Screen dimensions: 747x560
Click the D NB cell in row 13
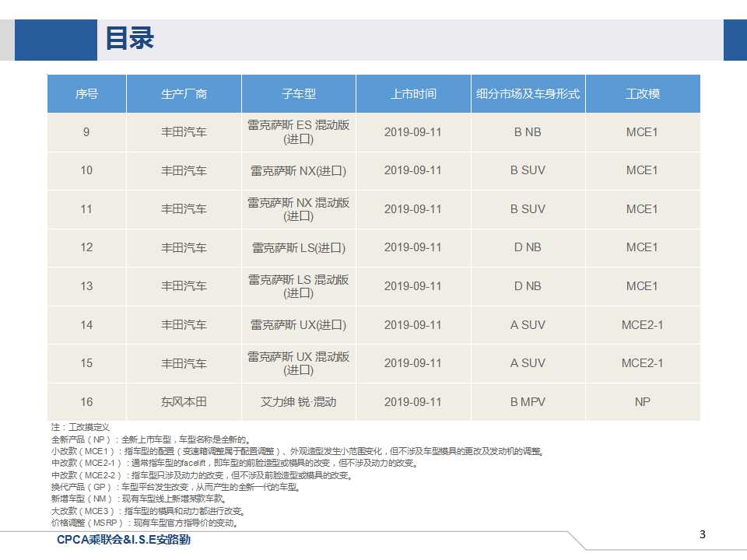tap(528, 286)
